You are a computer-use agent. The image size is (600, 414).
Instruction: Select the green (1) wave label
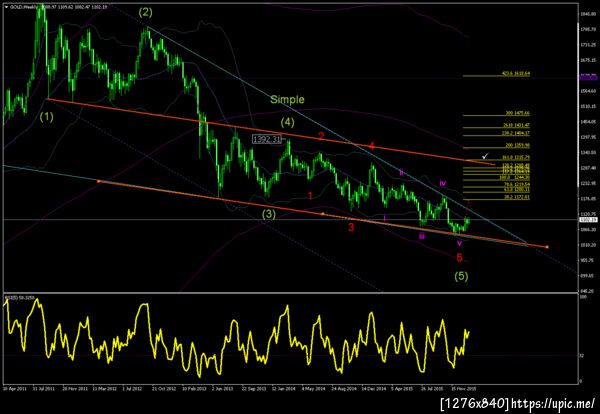47,117
